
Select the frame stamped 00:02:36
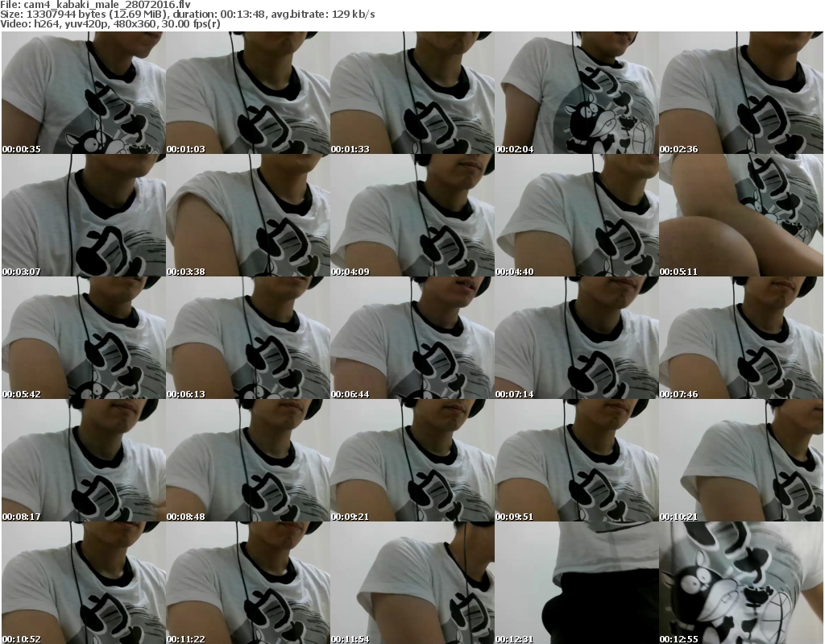point(741,93)
